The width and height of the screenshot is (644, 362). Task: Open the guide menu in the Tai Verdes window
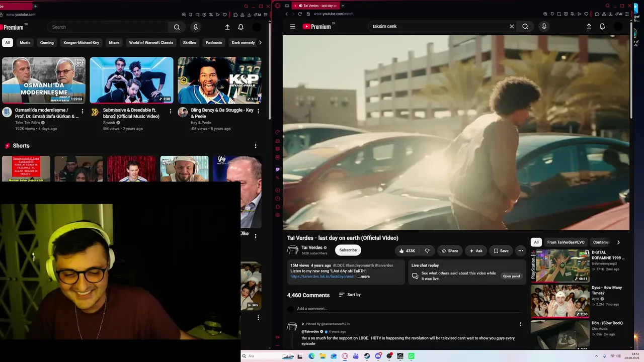pyautogui.click(x=292, y=27)
